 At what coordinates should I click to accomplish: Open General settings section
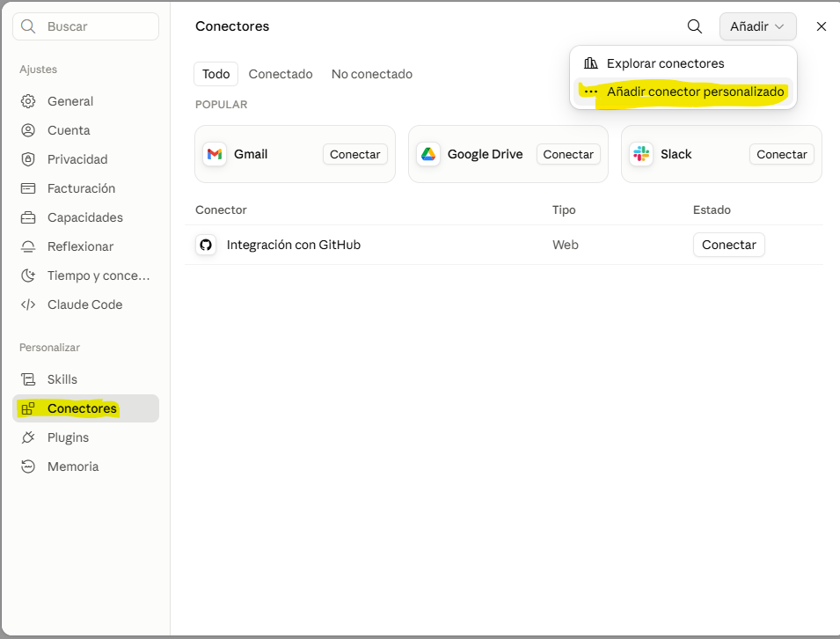[x=85, y=101]
